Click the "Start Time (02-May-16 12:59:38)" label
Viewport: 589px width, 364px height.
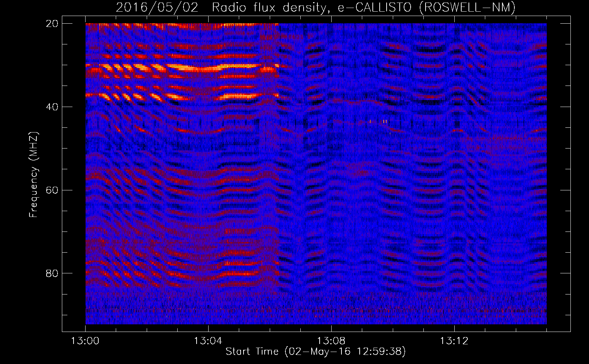click(316, 352)
